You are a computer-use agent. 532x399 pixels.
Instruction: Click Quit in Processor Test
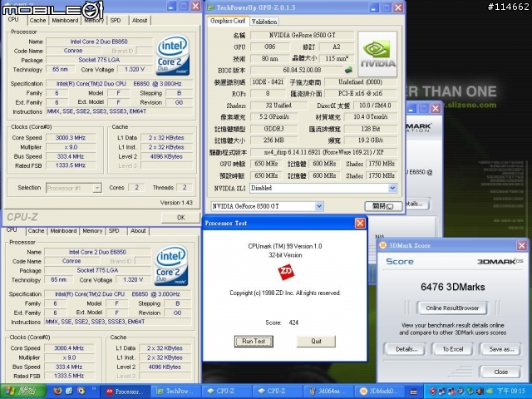316,342
